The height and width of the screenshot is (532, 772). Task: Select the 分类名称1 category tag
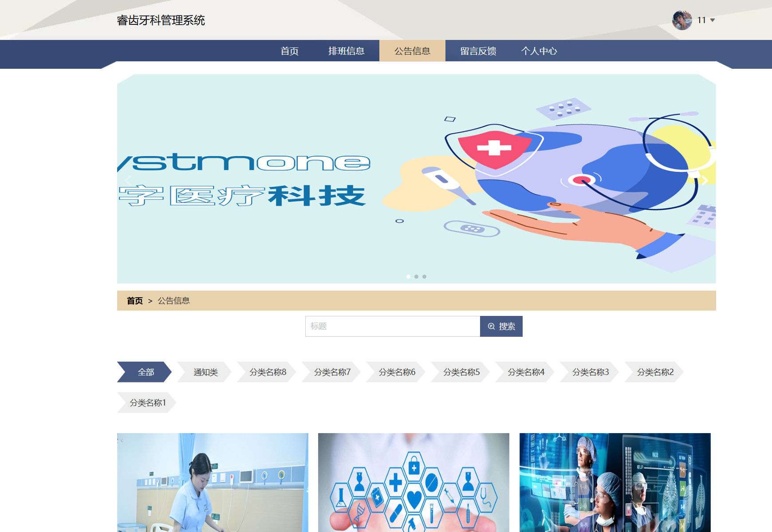click(147, 403)
